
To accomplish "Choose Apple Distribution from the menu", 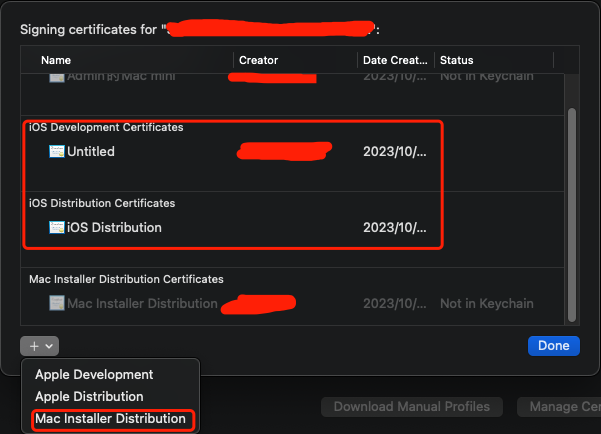I will pyautogui.click(x=89, y=396).
